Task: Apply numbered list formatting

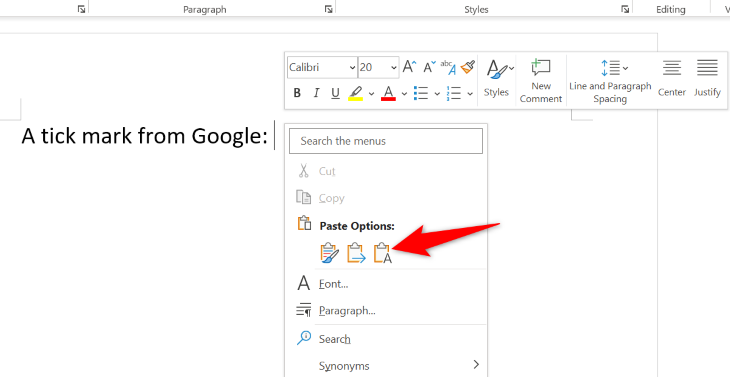Action: point(453,93)
